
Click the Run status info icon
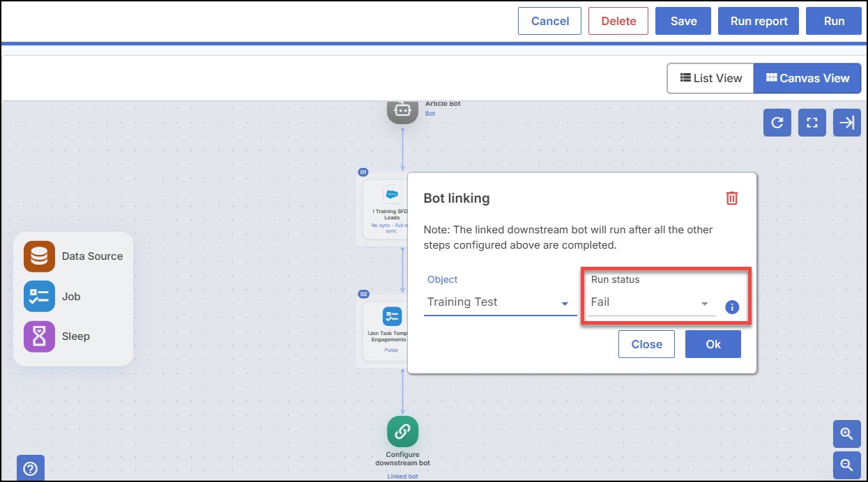click(x=732, y=306)
